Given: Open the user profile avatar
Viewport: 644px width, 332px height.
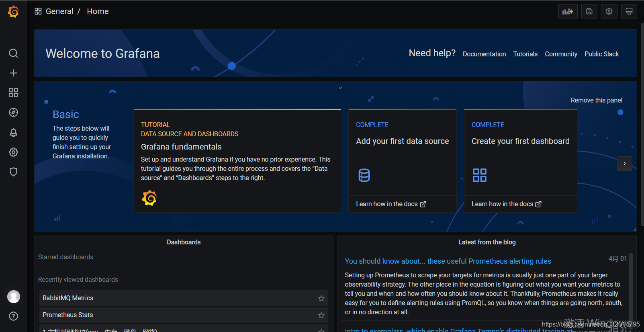Looking at the screenshot, I should pos(14,297).
